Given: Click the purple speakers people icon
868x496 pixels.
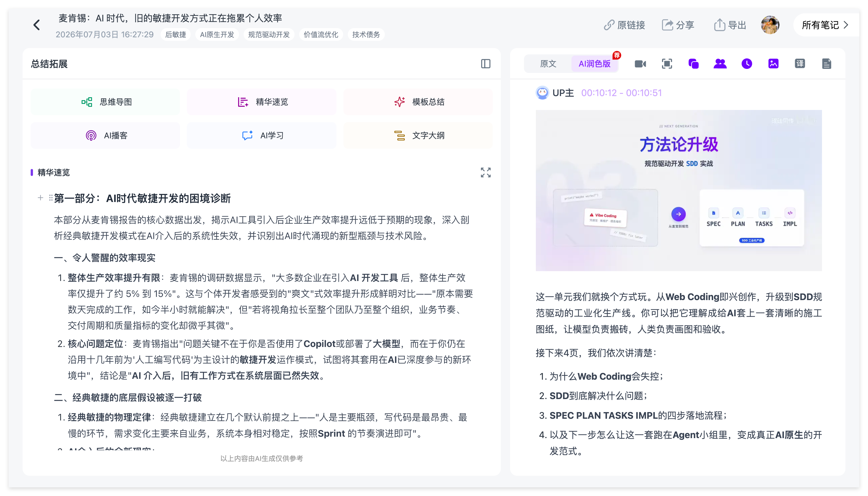Looking at the screenshot, I should point(720,64).
